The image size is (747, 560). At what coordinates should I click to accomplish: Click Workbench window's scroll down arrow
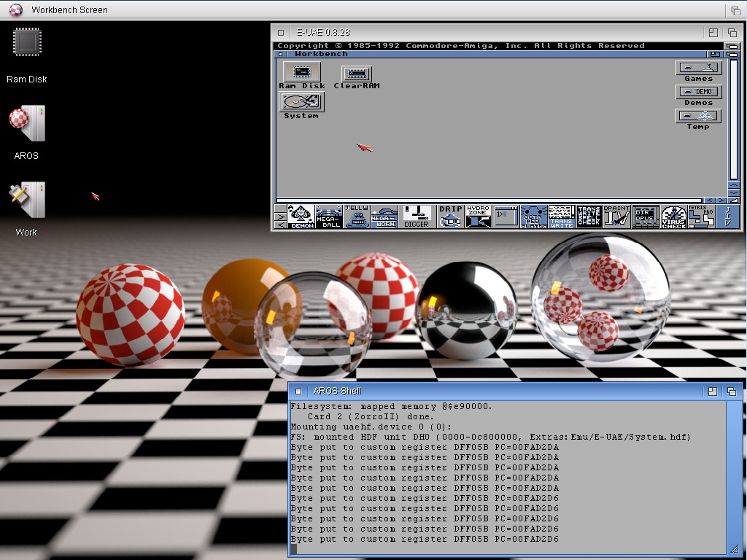pos(733,192)
